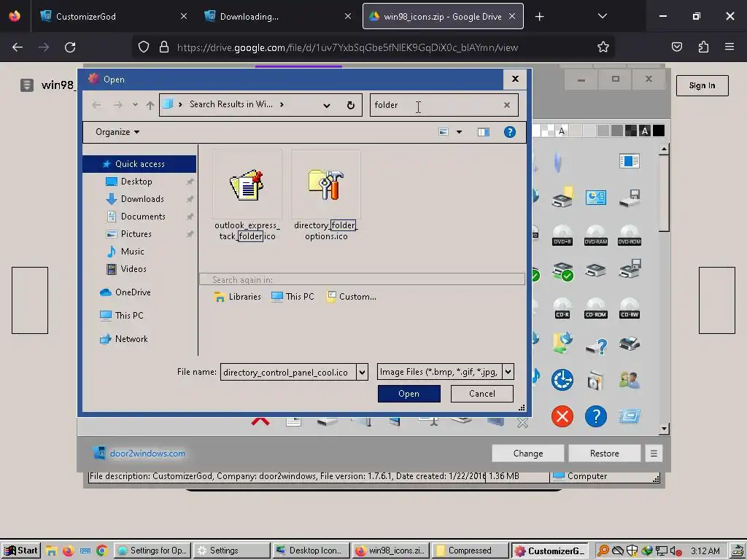Click the DVD-ROM disc icon in CustomizerGod
Image resolution: width=747 pixels, height=560 pixels.
pyautogui.click(x=630, y=235)
